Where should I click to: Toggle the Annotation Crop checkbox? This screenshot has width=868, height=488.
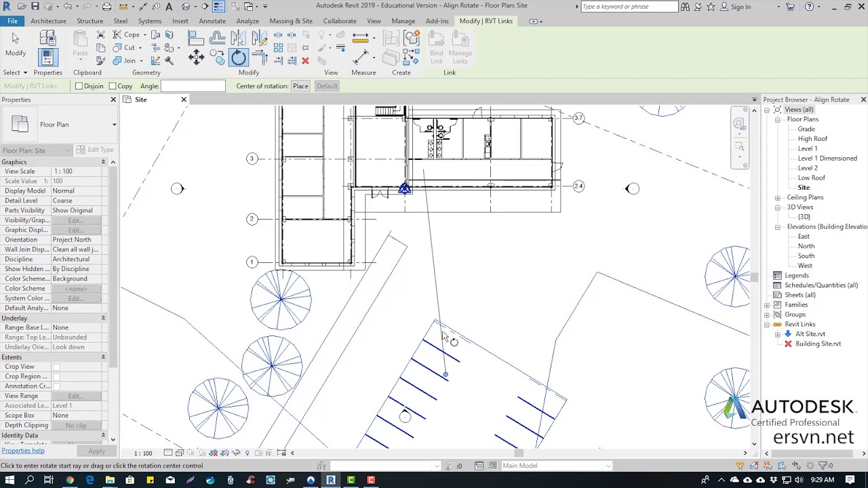tap(57, 386)
